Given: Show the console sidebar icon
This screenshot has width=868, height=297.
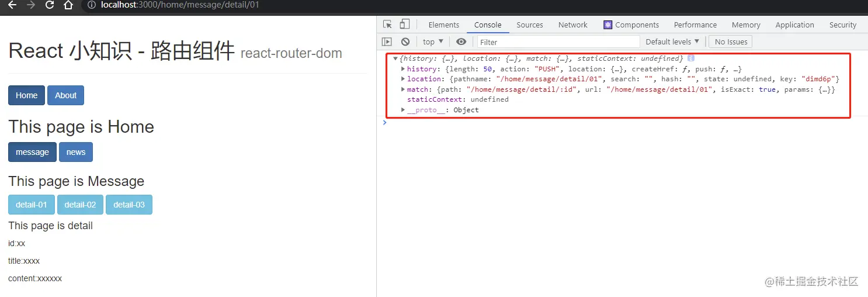Looking at the screenshot, I should [x=387, y=42].
